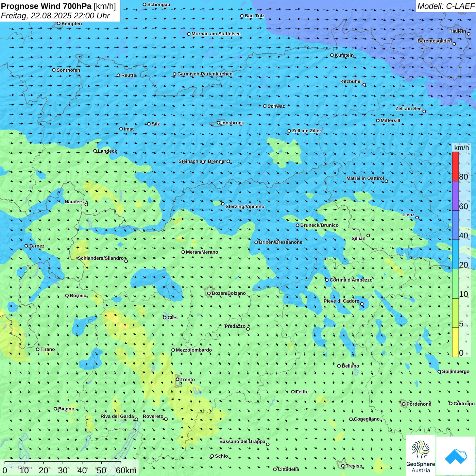476x476 pixels.
Task: Click the Belluno location dot
Action: tap(339, 366)
